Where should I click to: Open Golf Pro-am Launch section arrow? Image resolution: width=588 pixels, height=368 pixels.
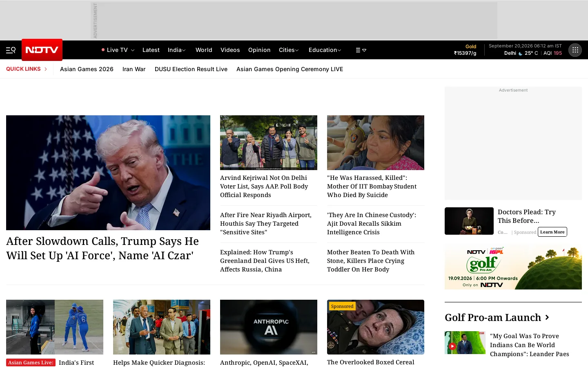click(547, 317)
